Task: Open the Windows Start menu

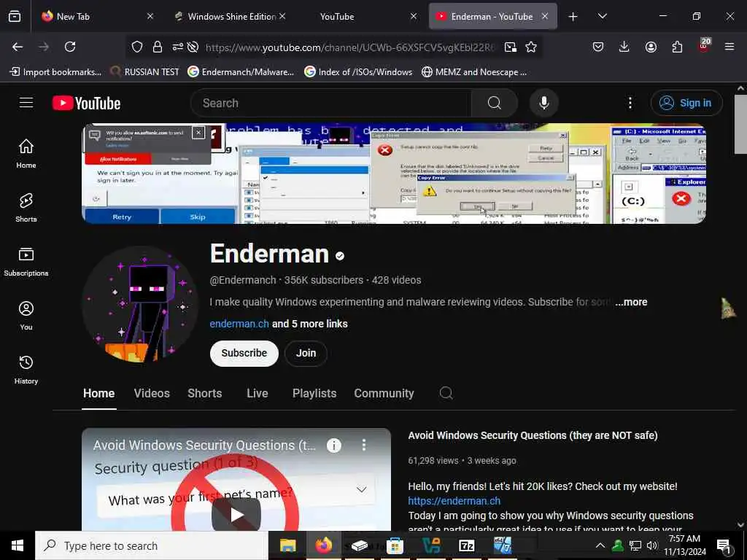Action: click(18, 545)
